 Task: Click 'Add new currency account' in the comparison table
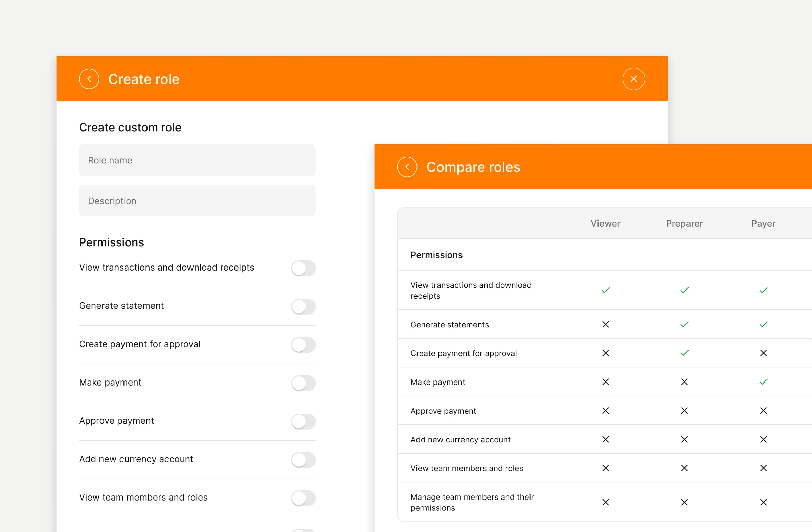460,440
